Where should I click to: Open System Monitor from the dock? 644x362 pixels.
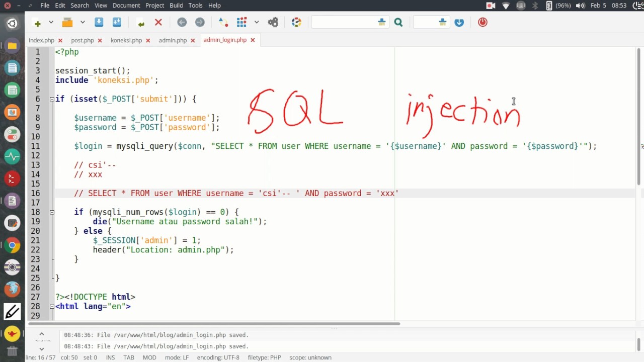click(13, 156)
